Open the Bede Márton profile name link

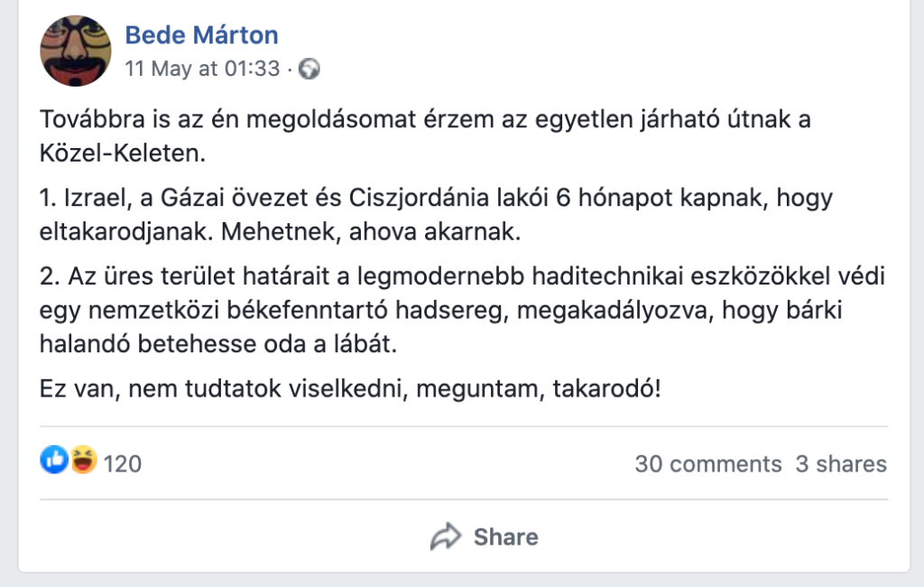(x=201, y=35)
